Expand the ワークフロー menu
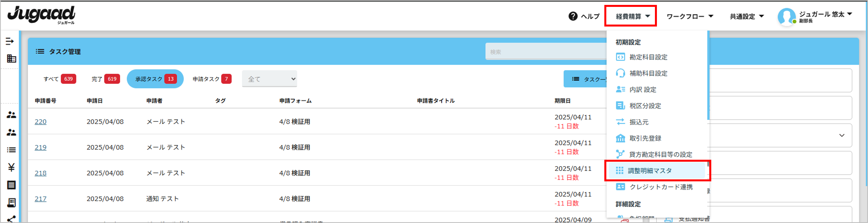The image size is (868, 223). point(689,16)
